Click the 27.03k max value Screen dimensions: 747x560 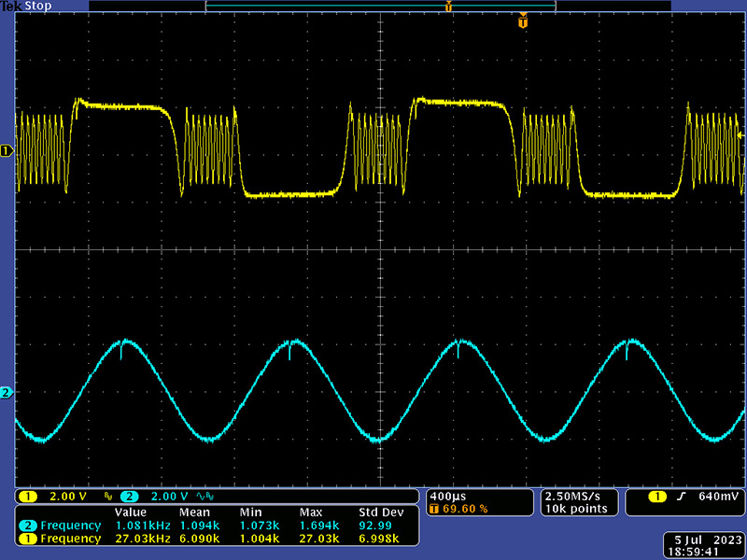click(x=319, y=539)
